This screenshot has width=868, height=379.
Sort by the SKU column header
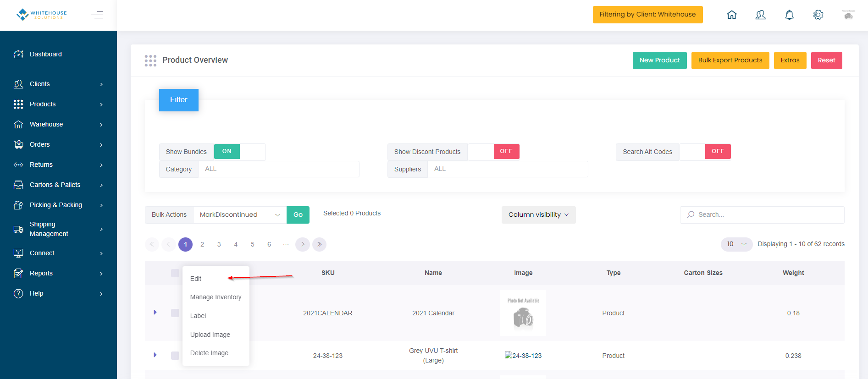coord(328,273)
